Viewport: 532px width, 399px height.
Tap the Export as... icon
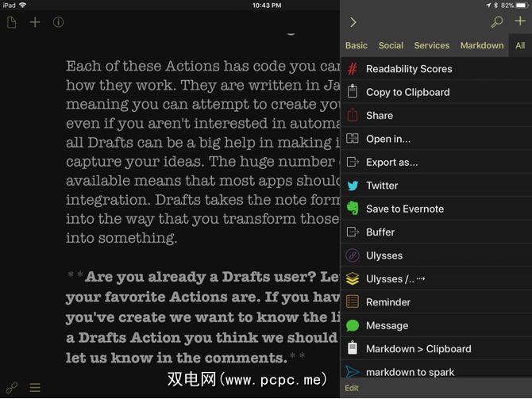click(x=353, y=162)
